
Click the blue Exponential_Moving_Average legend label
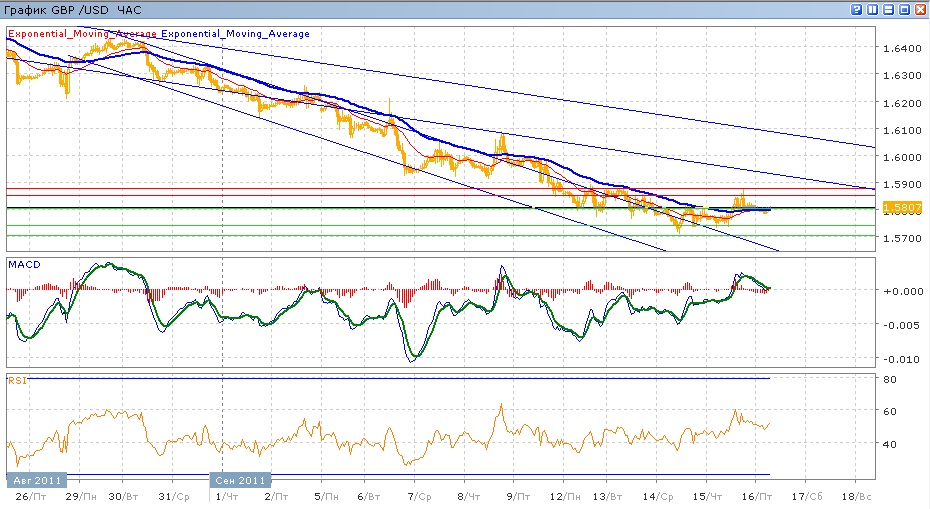tap(234, 34)
